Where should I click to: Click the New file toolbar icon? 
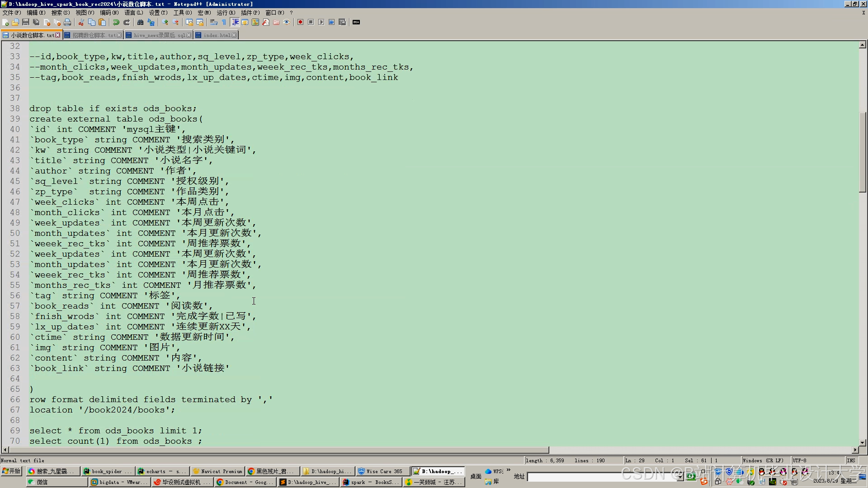pos(5,22)
